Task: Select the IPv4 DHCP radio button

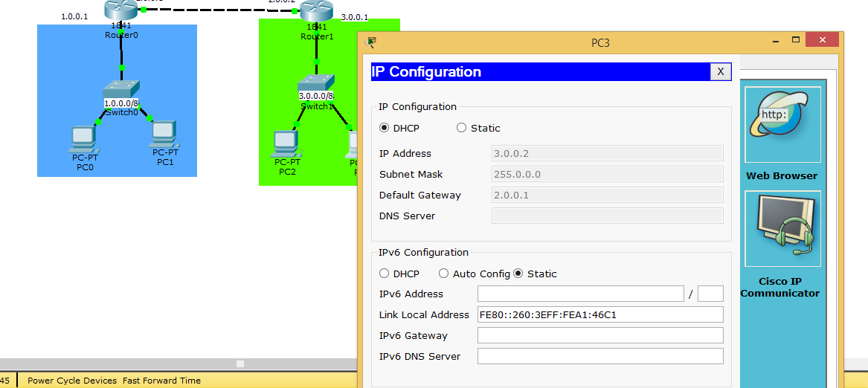Action: click(385, 128)
